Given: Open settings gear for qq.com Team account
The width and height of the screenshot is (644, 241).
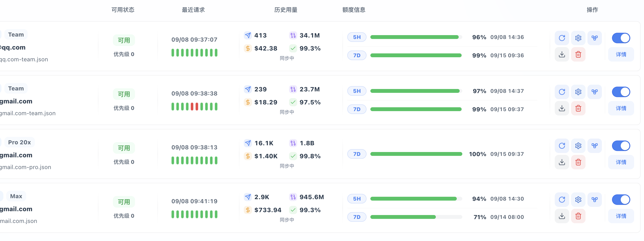Looking at the screenshot, I should pos(578,38).
